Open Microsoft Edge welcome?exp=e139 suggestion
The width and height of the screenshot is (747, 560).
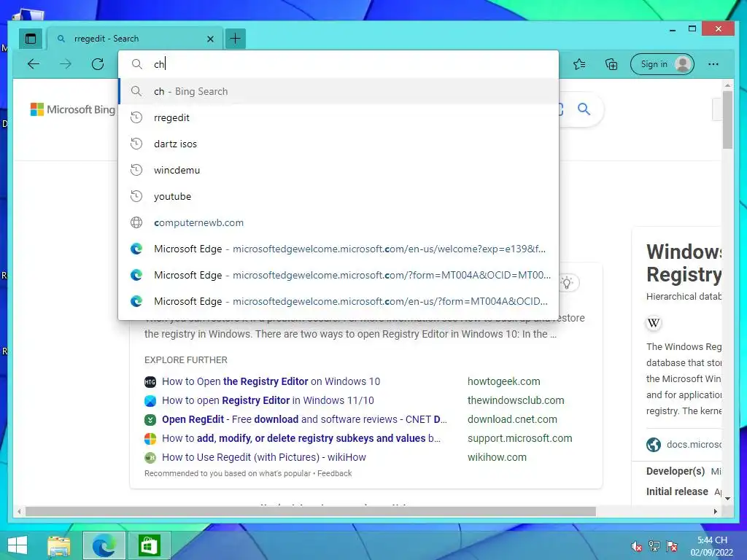click(338, 249)
